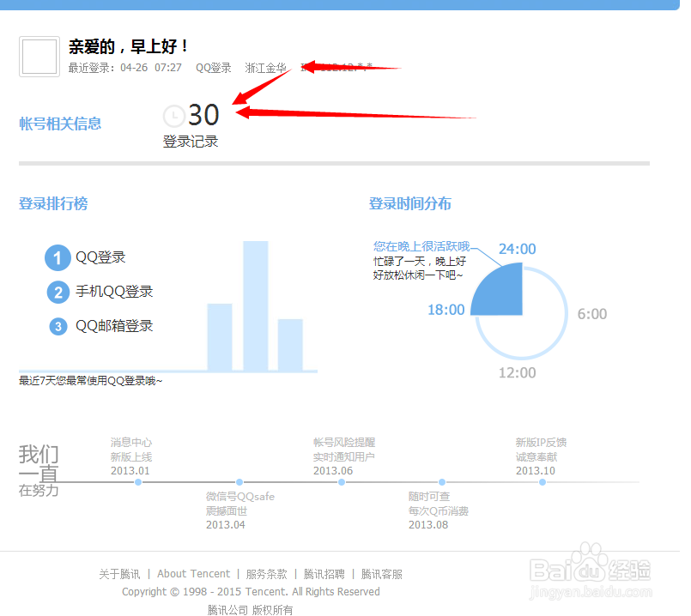Click the 浙江金华 location text
The height and width of the screenshot is (616, 691).
point(266,68)
